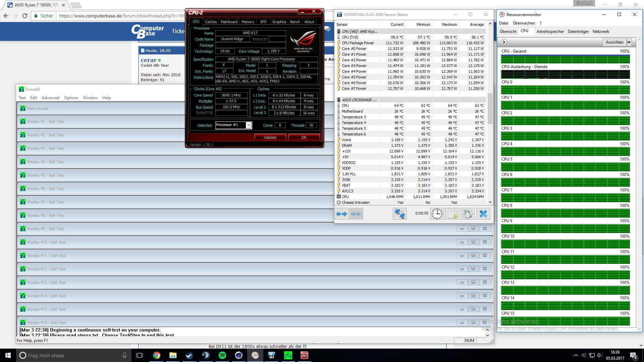The image size is (644, 362).
Task: Open HWiNFO sensor settings gear
Action: [x=467, y=214]
